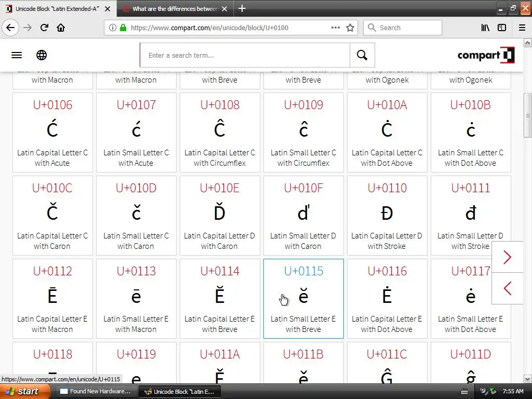This screenshot has width=532, height=399.
Task: Open the U+0119 character card
Action: click(136, 362)
